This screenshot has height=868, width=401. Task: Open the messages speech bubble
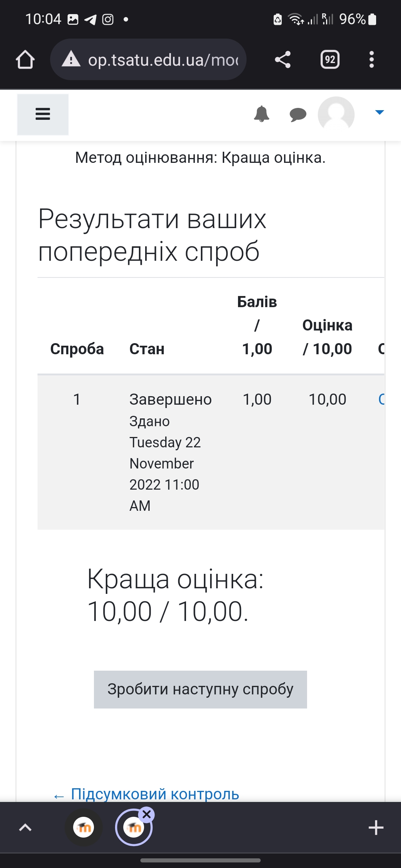pyautogui.click(x=298, y=114)
